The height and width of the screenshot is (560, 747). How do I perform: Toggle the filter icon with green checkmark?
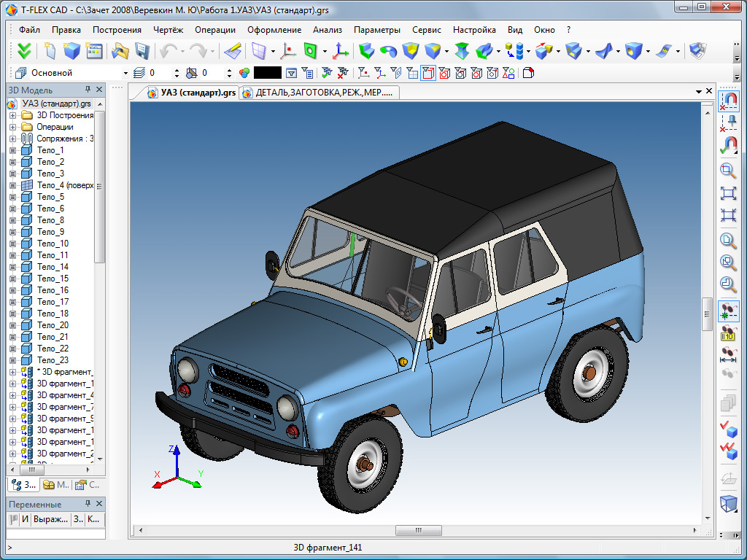point(327,74)
